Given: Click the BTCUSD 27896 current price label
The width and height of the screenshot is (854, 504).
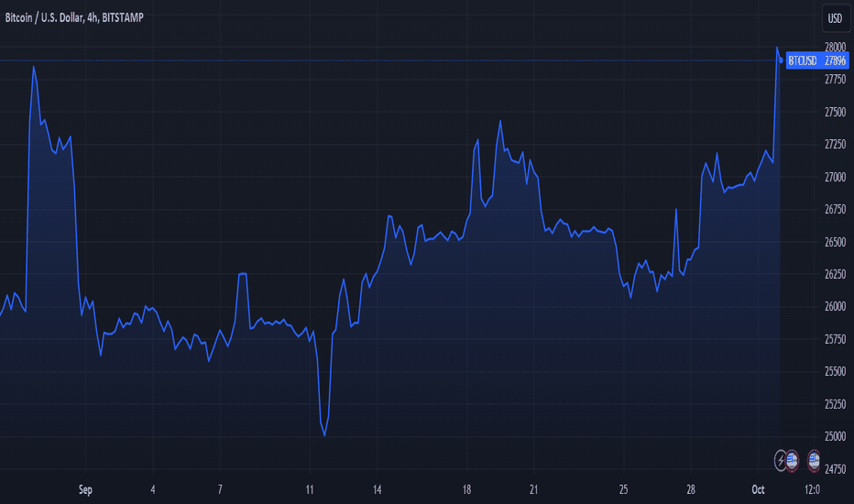Looking at the screenshot, I should [x=817, y=60].
